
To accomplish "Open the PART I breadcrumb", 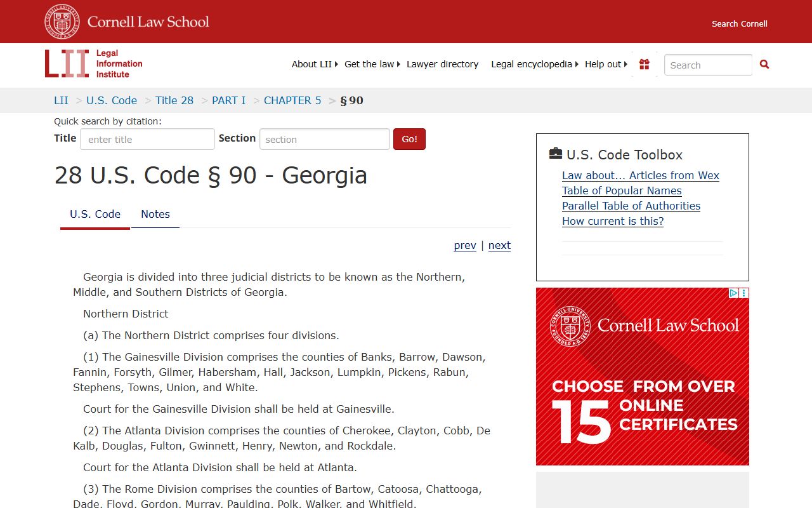I will point(228,100).
